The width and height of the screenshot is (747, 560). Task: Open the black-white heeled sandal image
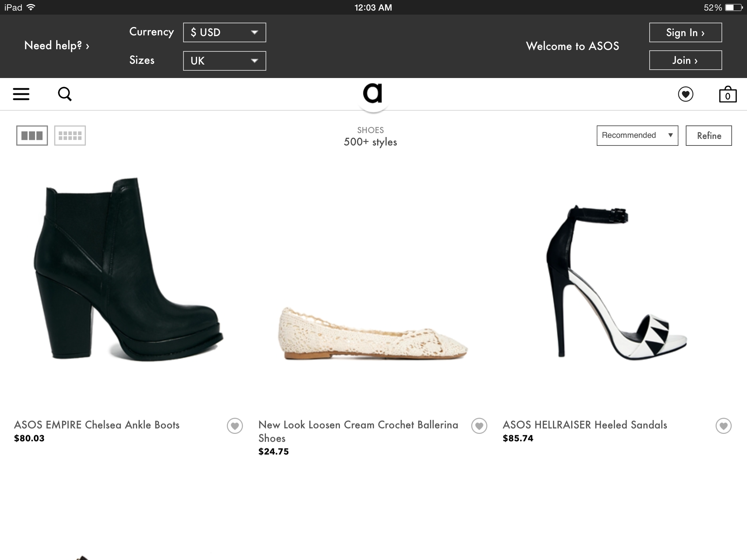(616, 283)
